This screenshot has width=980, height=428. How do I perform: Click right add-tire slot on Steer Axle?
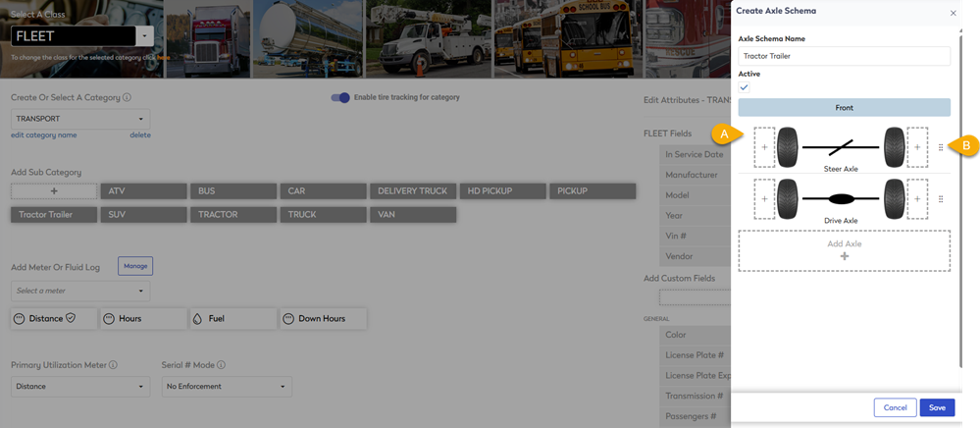(917, 146)
